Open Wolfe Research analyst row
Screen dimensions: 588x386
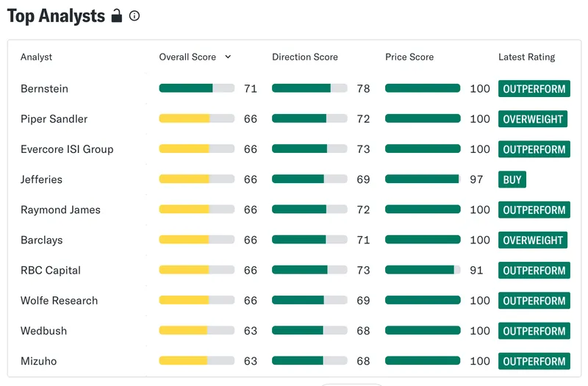pos(295,301)
